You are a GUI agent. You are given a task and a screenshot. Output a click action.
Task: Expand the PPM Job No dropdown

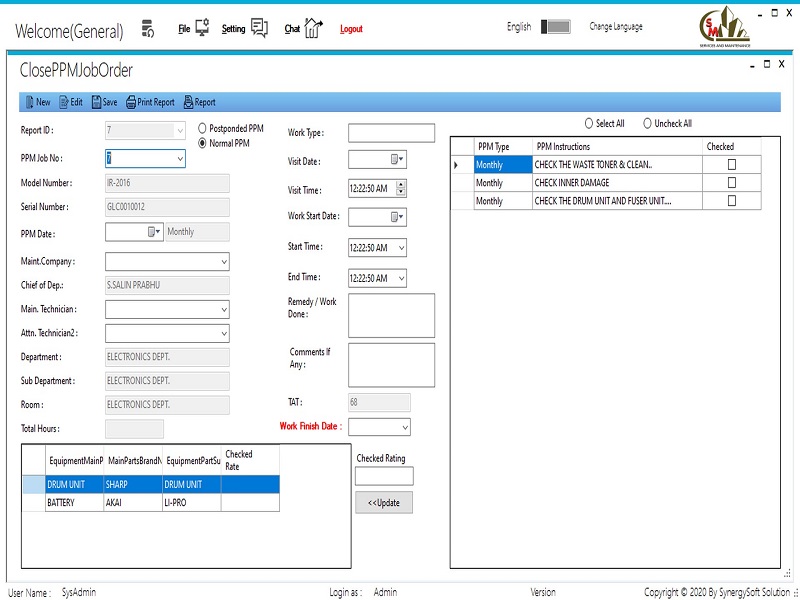tap(180, 158)
